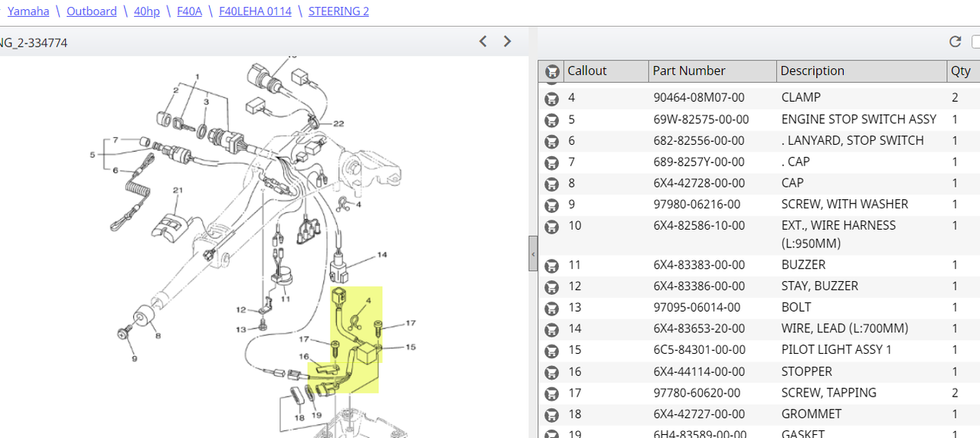
Task: Click callout 18 label in the diagram
Action: point(299,418)
